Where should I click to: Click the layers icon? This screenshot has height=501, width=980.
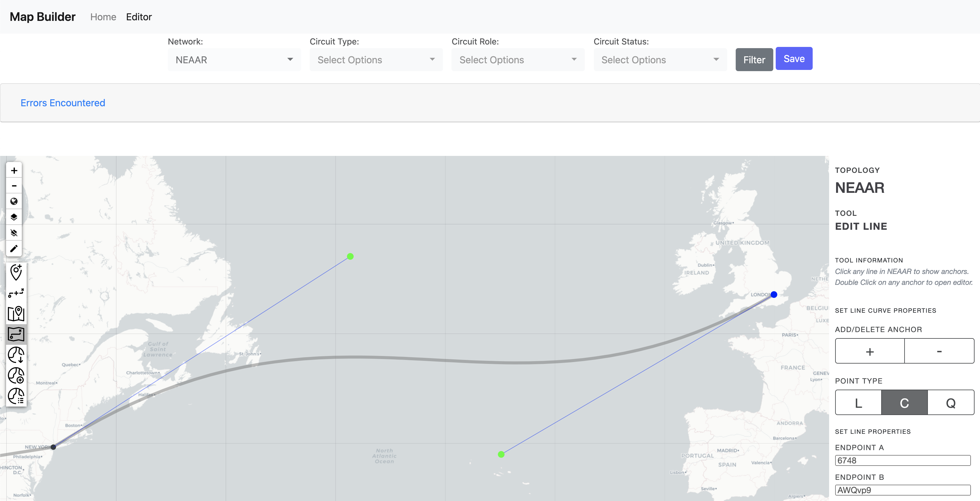tap(14, 217)
